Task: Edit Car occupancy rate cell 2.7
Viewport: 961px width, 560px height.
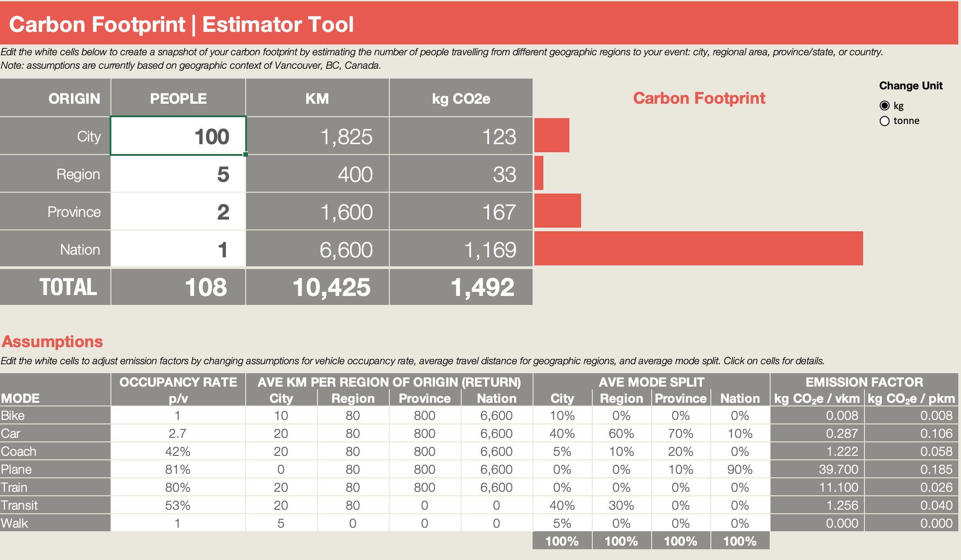Action: click(x=178, y=433)
